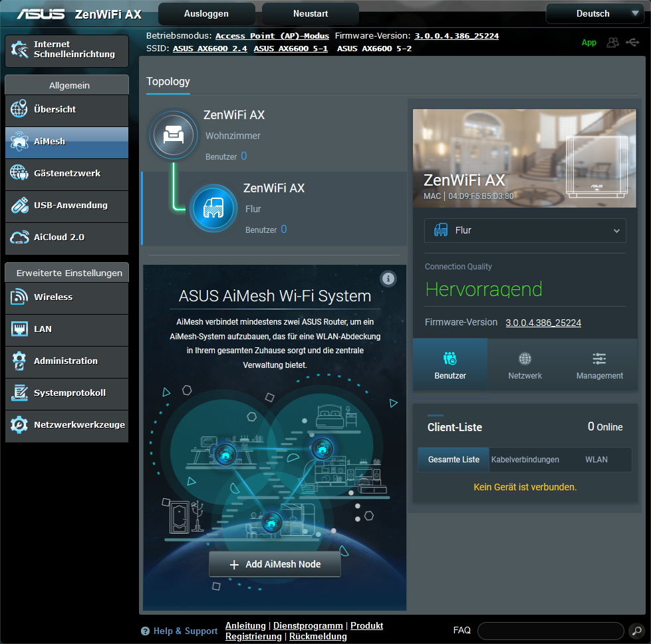Click the Neustart button
The width and height of the screenshot is (651, 644).
click(x=310, y=14)
